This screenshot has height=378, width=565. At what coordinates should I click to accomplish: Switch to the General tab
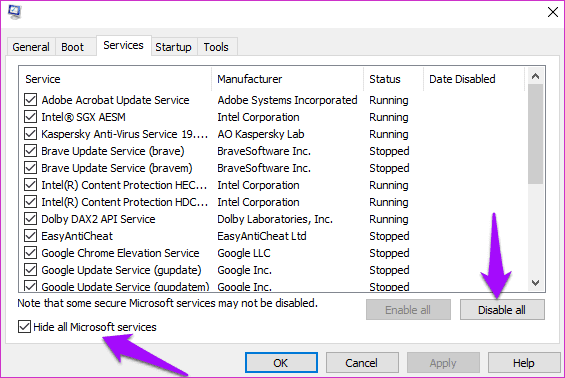[x=31, y=47]
